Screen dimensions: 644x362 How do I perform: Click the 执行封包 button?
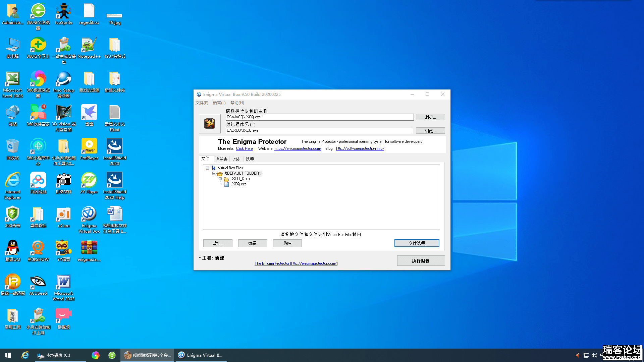pos(421,261)
